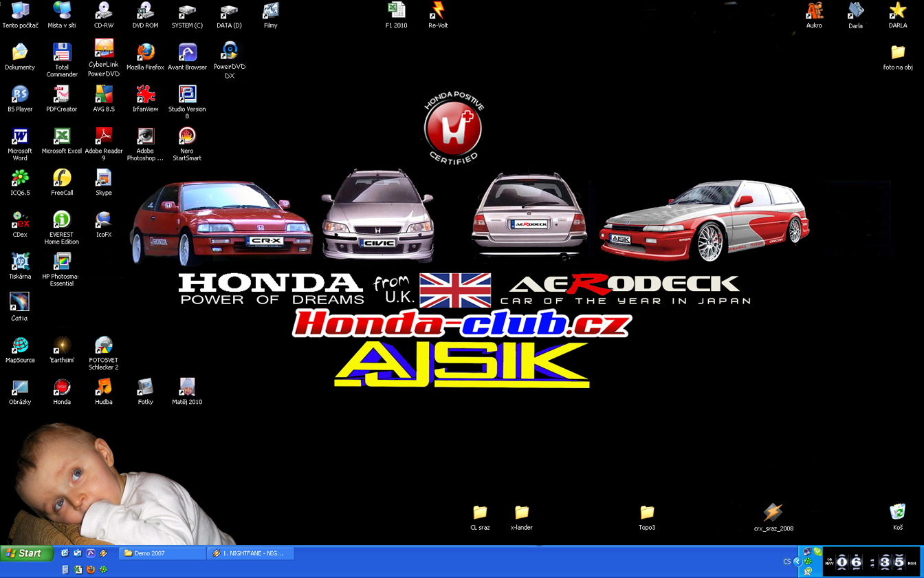Click the Skype status tray icon
Image resolution: width=924 pixels, height=578 pixels.
tap(817, 551)
